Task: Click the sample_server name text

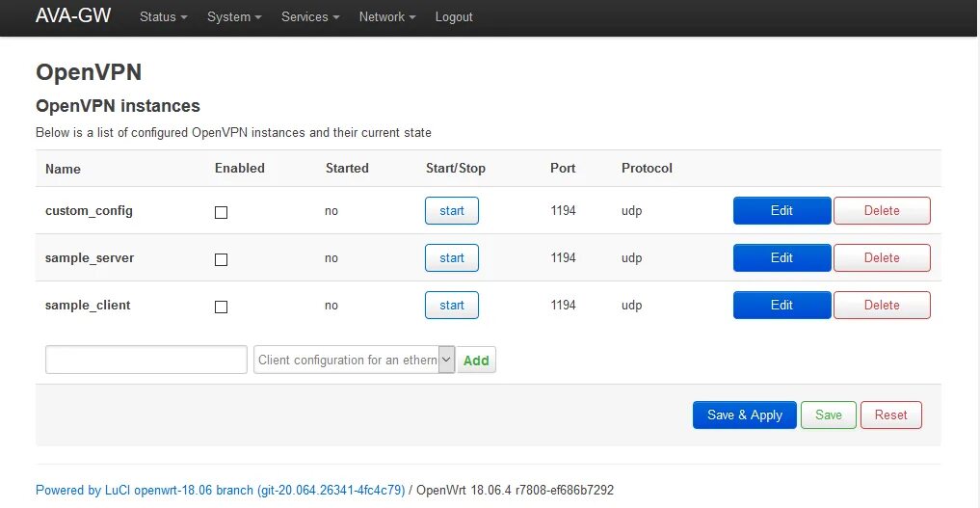Action: 90,258
